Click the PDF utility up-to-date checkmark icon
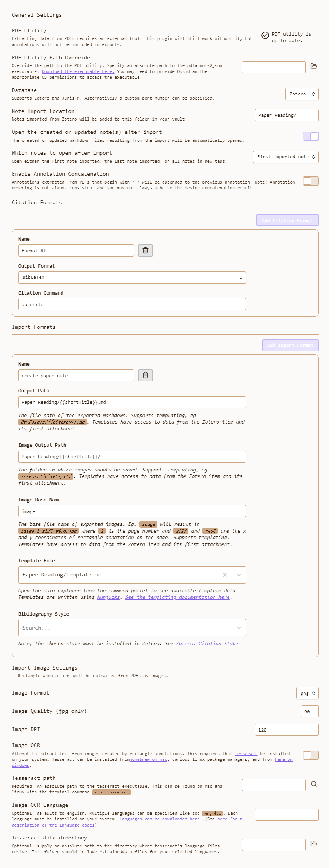The image size is (329, 868). tap(265, 35)
